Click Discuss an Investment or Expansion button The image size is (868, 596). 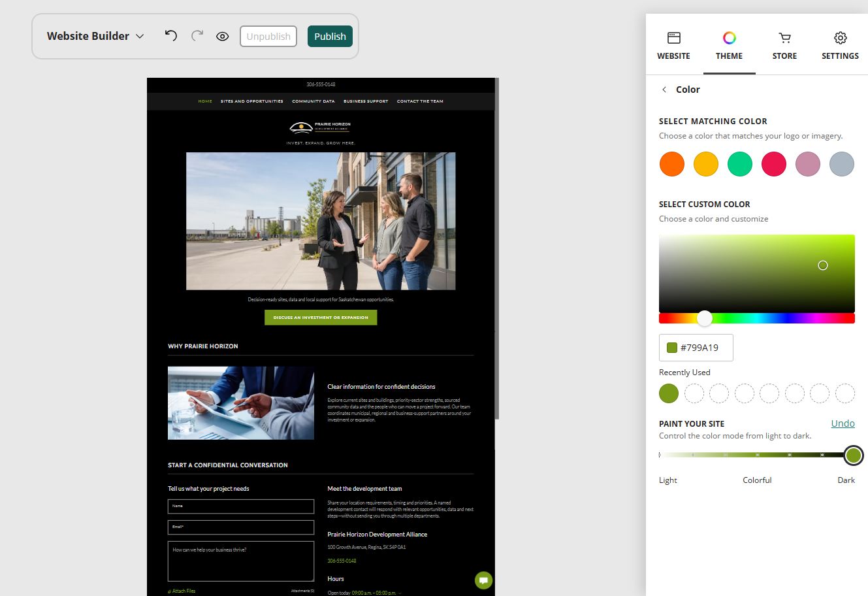[321, 318]
